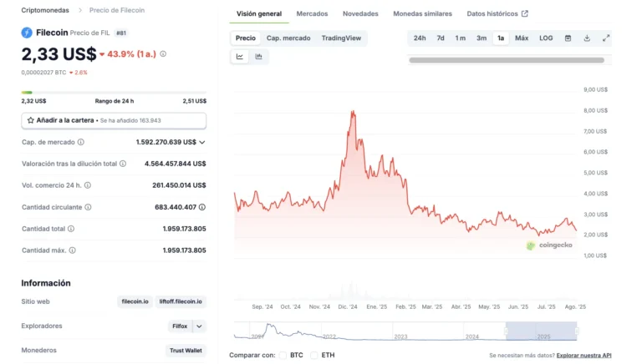Select Cap. mercado chart mode

pos(288,38)
